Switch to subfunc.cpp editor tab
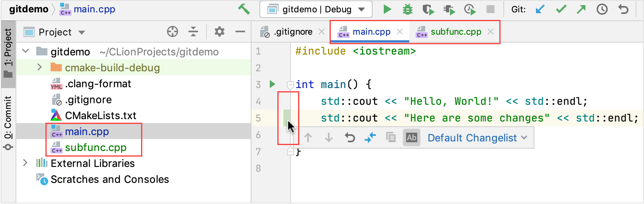Screen dimensions: 644x204 (456, 32)
